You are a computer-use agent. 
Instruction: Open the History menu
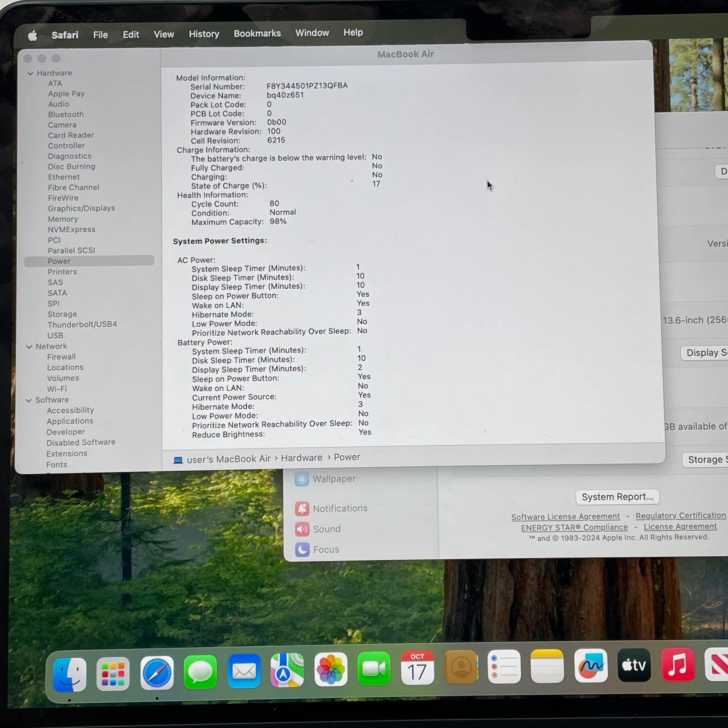(x=204, y=34)
